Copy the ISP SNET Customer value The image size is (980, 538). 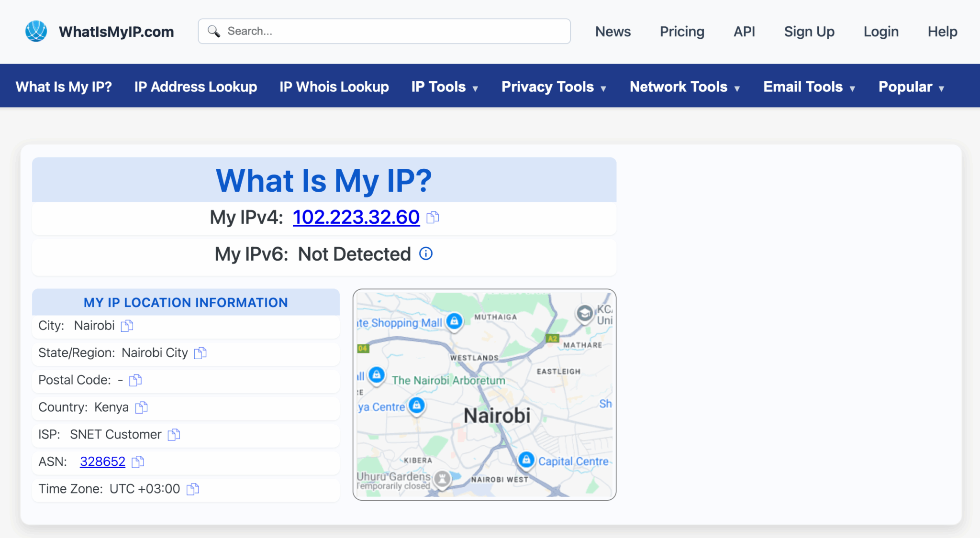[x=173, y=435]
